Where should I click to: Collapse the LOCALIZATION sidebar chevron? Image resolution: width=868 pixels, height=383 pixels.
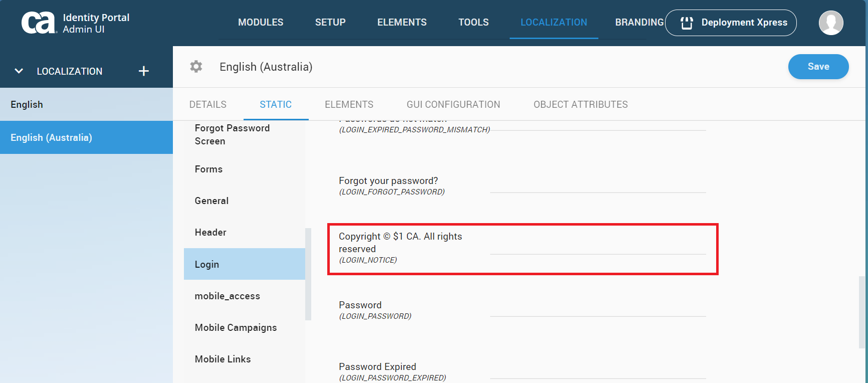pos(19,71)
